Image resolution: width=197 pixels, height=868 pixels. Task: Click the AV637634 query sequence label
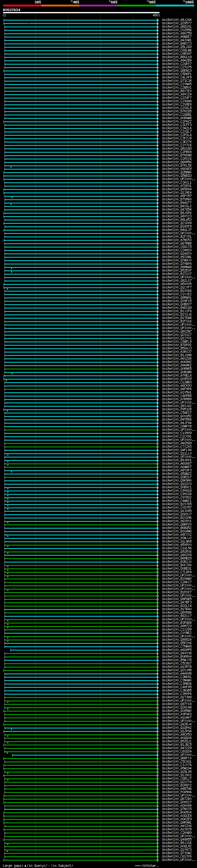pyautogui.click(x=11, y=10)
